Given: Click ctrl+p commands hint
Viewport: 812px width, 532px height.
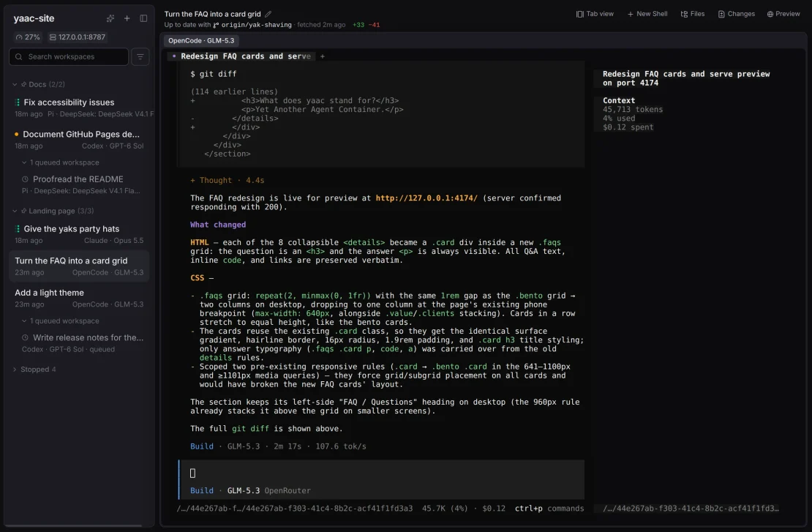Looking at the screenshot, I should (549, 509).
